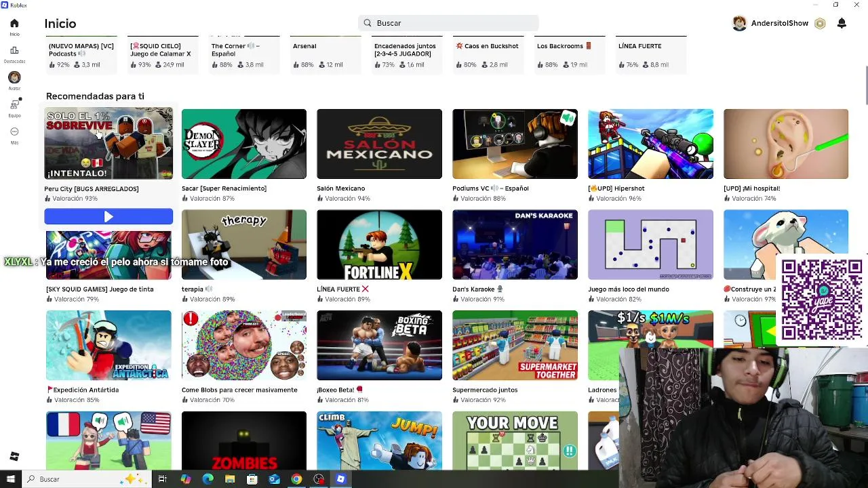This screenshot has height=488, width=868.
Task: Open the Expedition Antarctica thumbnail
Action: 108,346
